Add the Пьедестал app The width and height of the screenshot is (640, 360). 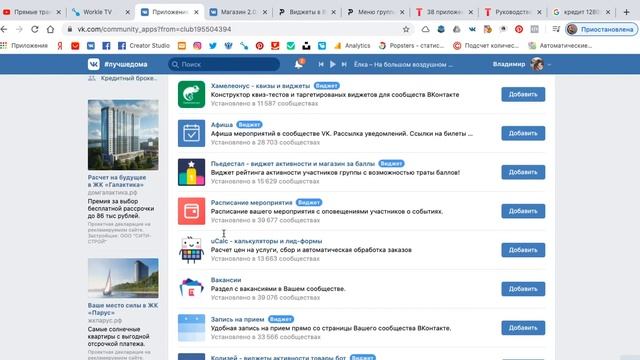(523, 172)
